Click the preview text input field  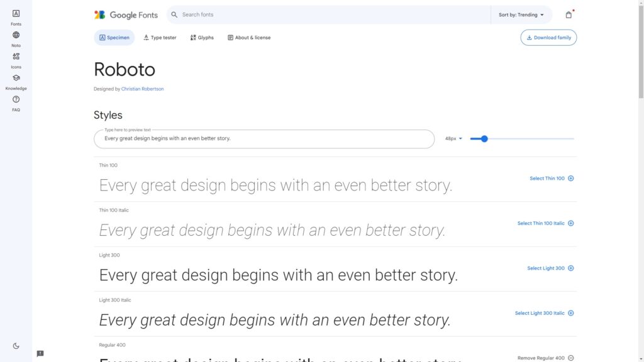click(x=264, y=138)
